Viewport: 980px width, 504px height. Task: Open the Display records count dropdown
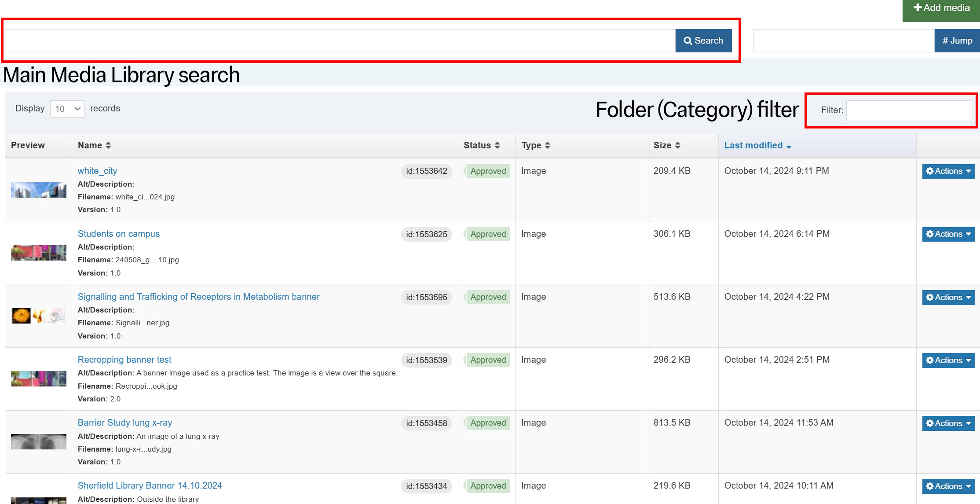click(67, 109)
